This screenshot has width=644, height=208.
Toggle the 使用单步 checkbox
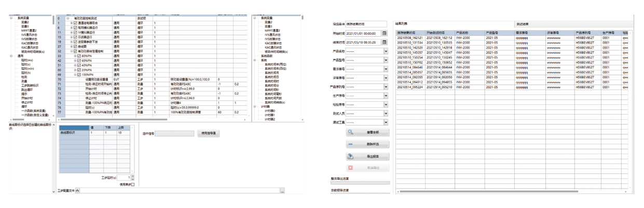pyautogui.click(x=133, y=184)
